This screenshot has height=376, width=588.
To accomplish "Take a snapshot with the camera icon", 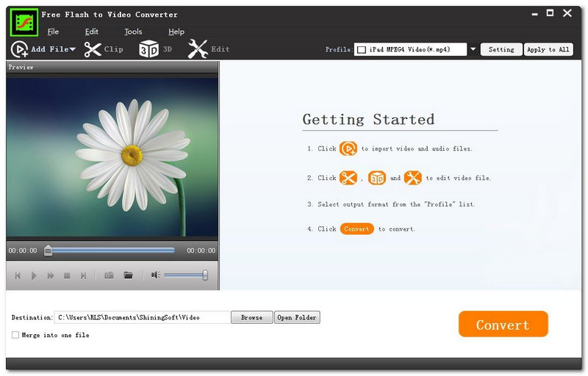I will tap(109, 275).
